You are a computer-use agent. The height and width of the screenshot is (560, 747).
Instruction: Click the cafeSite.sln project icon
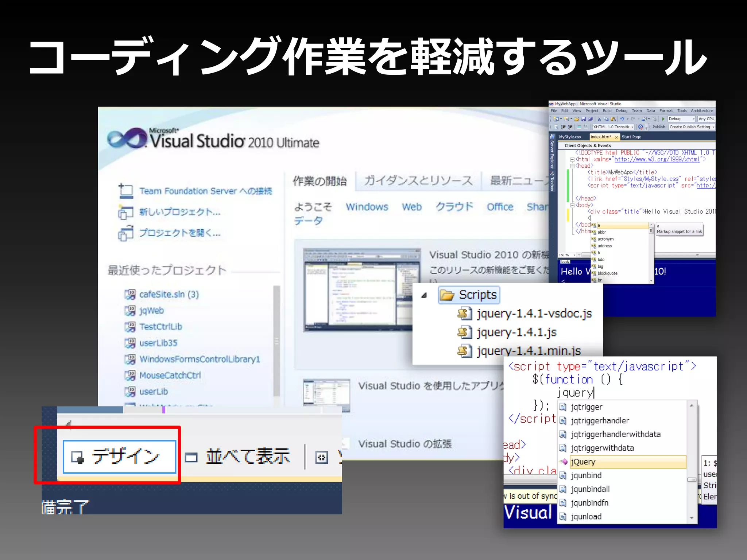point(130,294)
